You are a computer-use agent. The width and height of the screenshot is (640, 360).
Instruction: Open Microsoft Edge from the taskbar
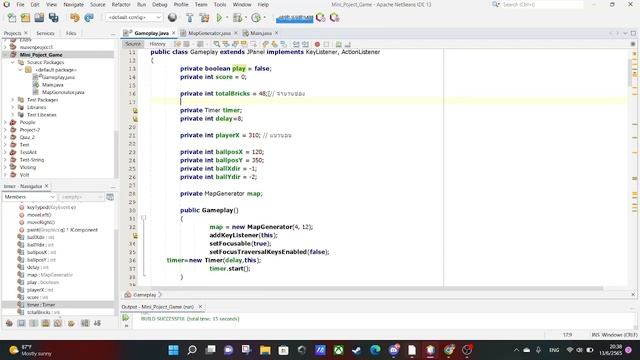(x=375, y=350)
